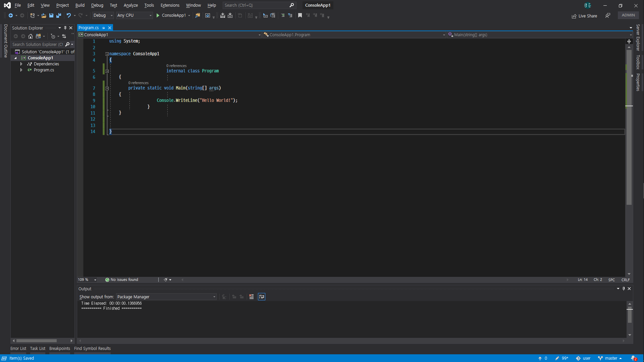Image resolution: width=644 pixels, height=362 pixels.
Task: Toggle Word Wrap in Output panel
Action: 262,297
